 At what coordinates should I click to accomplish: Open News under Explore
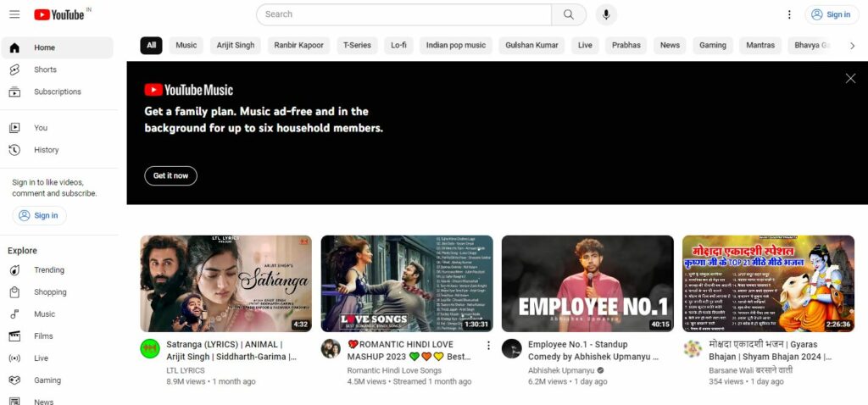tap(57, 401)
